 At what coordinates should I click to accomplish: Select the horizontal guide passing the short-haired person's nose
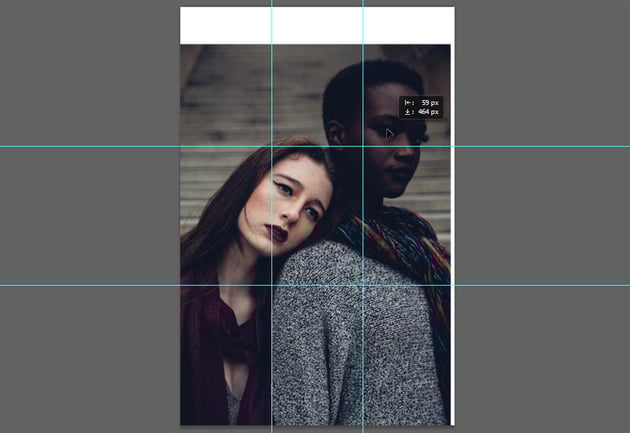tap(315, 146)
